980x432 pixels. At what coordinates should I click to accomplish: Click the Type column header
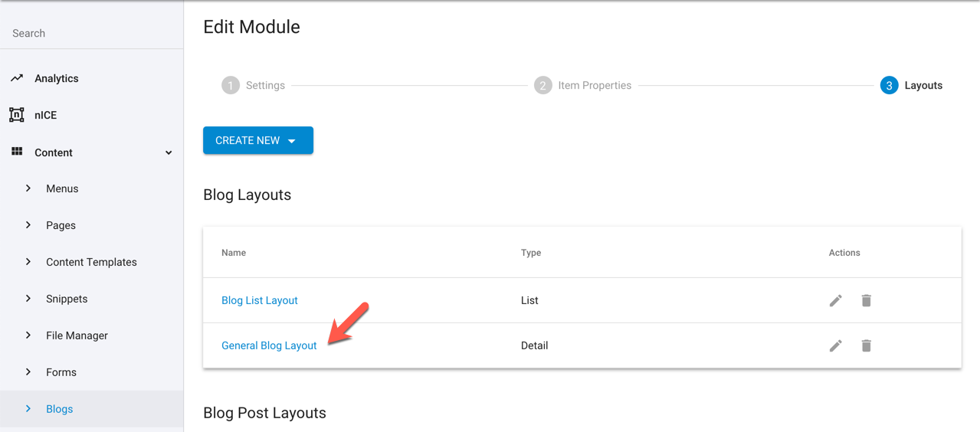coord(531,252)
